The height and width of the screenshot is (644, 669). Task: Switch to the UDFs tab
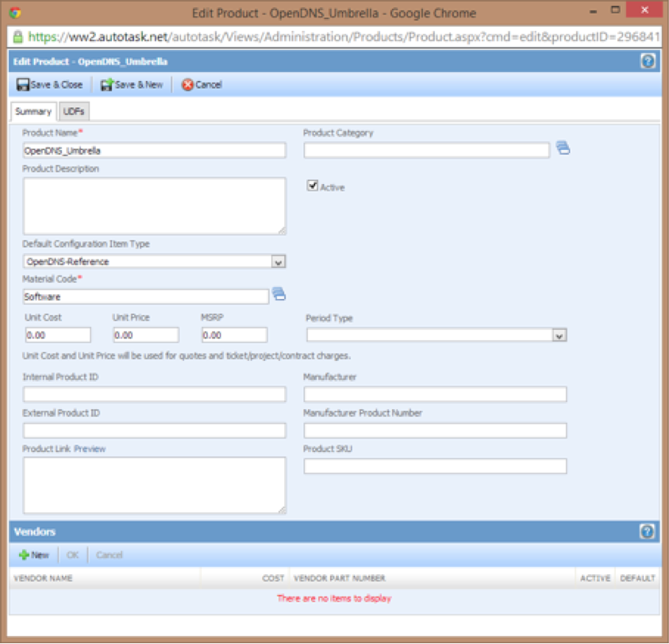pos(74,112)
